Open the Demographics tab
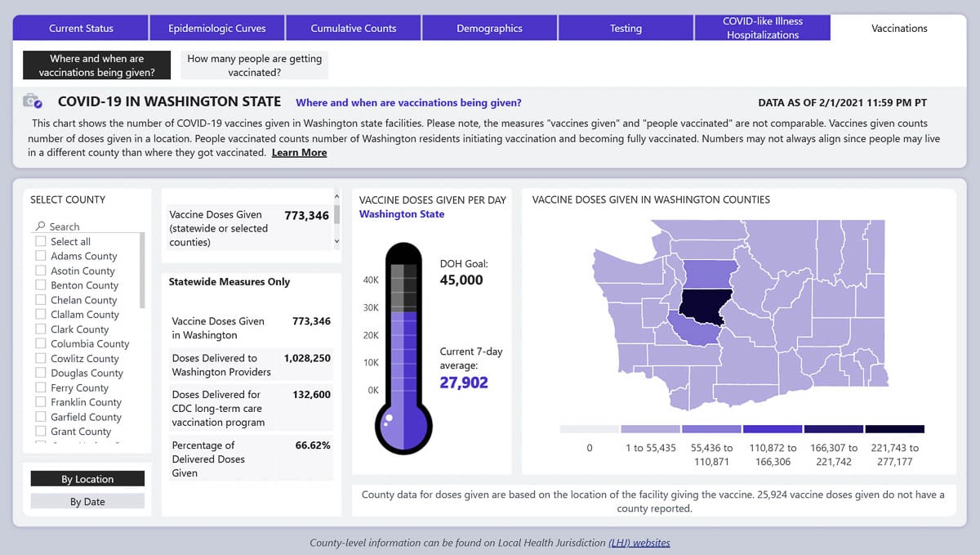 [489, 28]
